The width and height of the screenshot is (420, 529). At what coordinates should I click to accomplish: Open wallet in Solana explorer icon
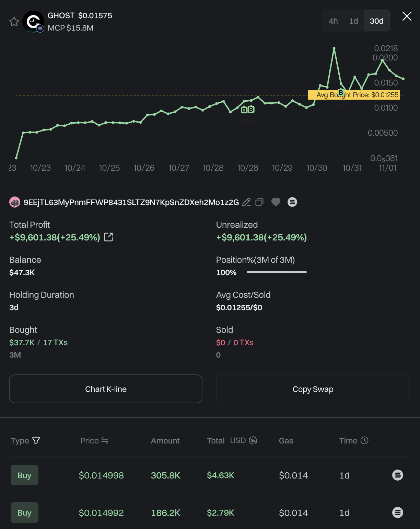292,202
